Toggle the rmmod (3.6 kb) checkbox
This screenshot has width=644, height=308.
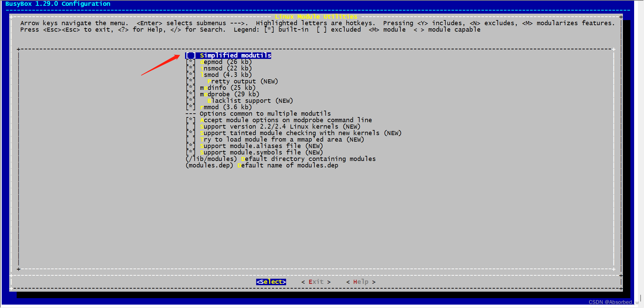pyautogui.click(x=191, y=107)
